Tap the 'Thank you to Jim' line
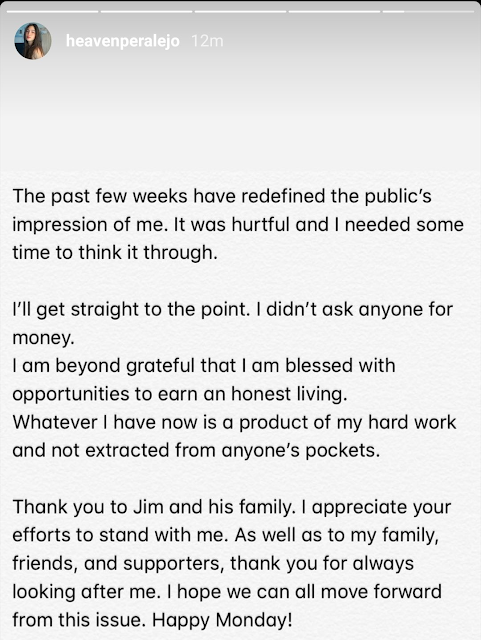 pos(232,507)
